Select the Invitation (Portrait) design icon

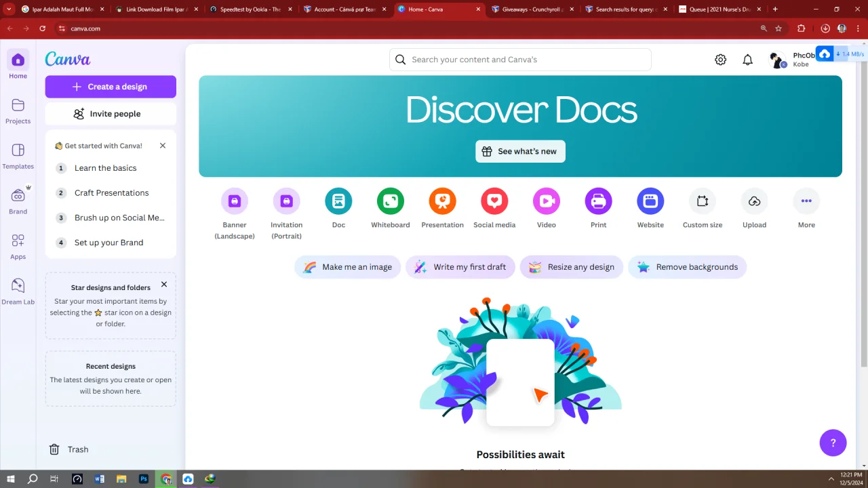(x=286, y=201)
